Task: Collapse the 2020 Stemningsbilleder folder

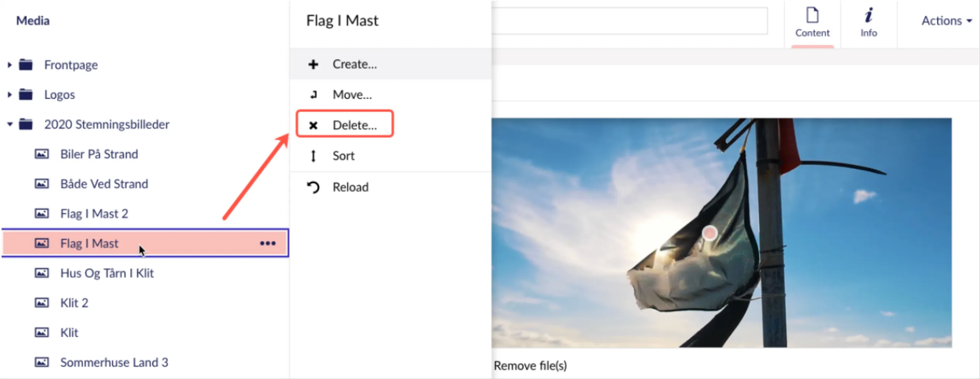Action: click(9, 124)
